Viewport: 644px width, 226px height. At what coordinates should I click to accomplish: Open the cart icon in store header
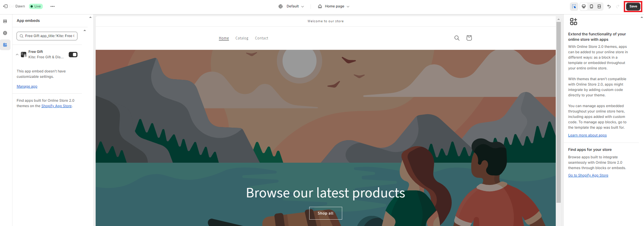pos(469,38)
